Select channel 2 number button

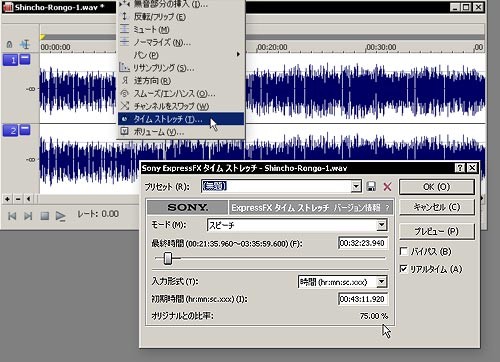(x=10, y=131)
